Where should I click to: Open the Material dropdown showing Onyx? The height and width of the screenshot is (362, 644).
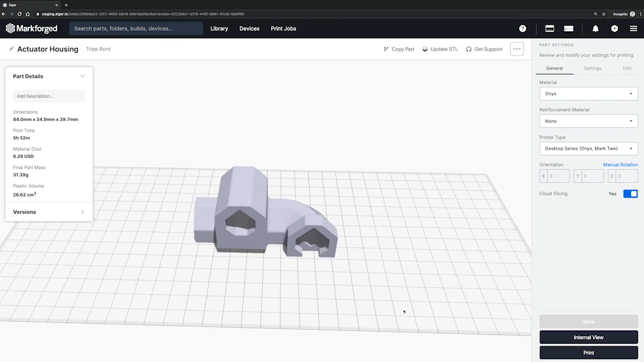tap(588, 94)
